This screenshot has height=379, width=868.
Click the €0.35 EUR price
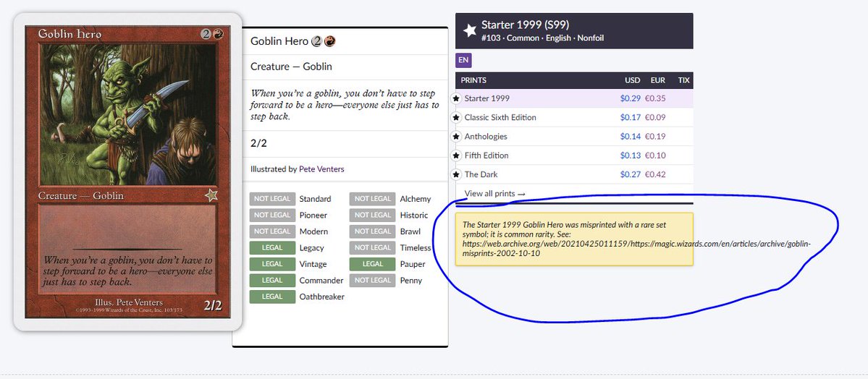[655, 98]
